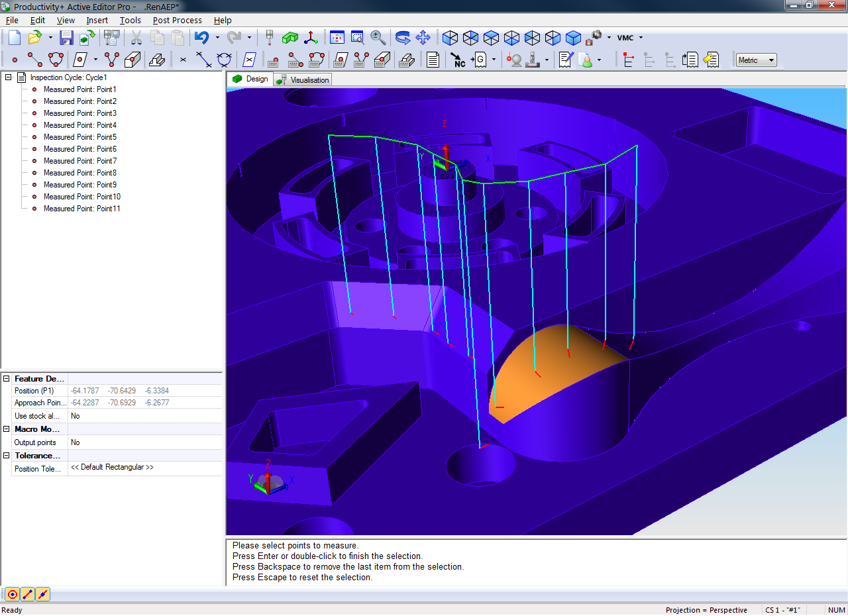Click the yellow tag list icon
The image size is (848, 616).
coord(712,60)
